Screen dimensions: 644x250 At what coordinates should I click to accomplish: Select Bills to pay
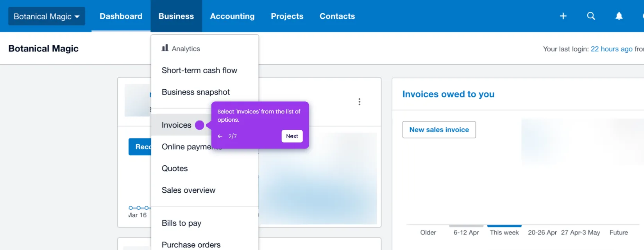(x=205, y=223)
